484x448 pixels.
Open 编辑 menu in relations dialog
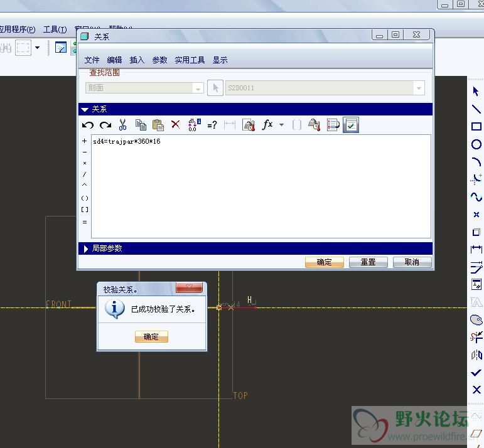point(114,60)
